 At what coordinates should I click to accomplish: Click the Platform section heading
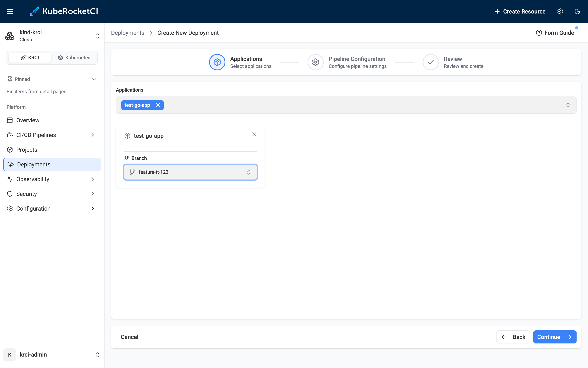point(16,107)
